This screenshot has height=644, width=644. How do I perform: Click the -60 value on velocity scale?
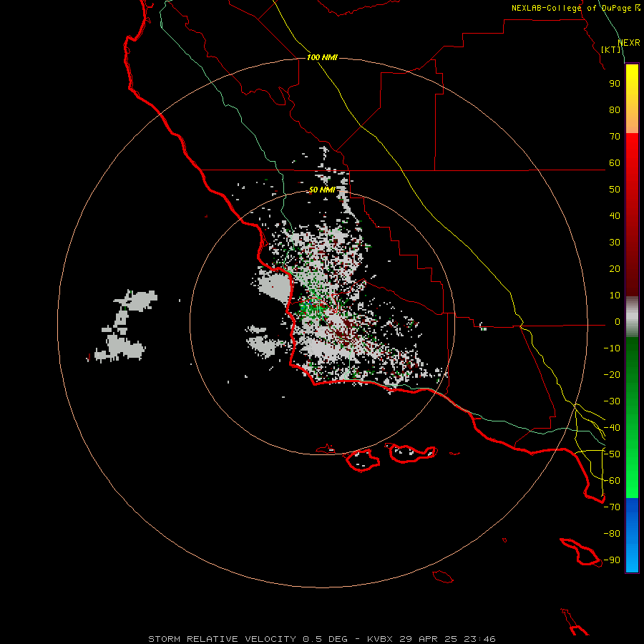click(612, 481)
